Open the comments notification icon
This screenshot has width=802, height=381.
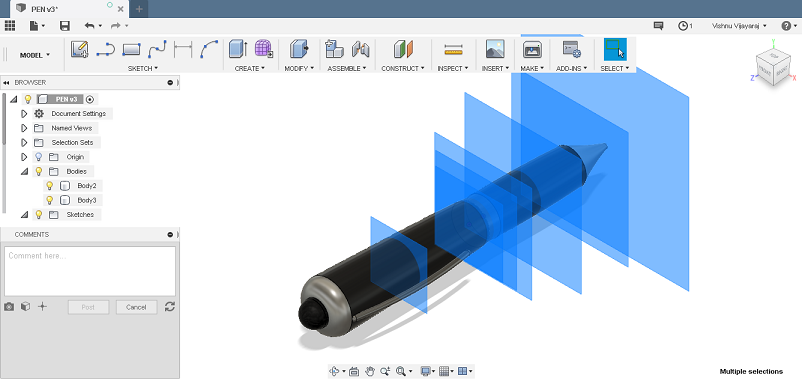658,26
